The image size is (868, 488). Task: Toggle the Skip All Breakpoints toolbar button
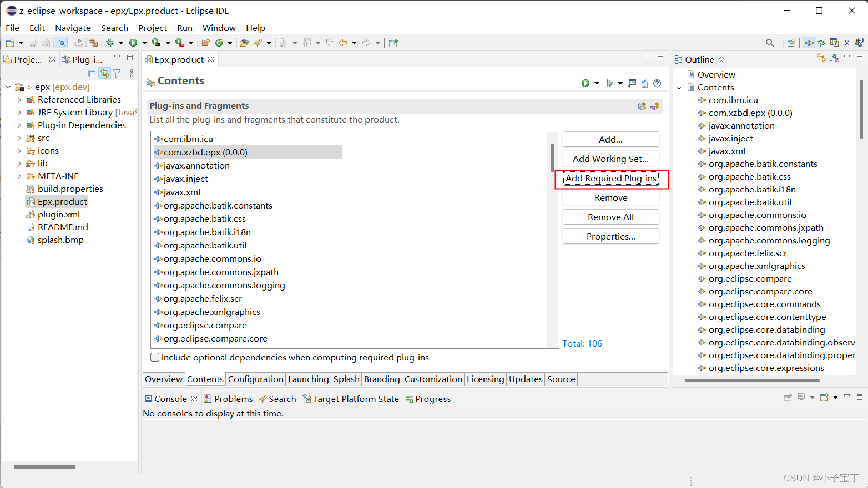pyautogui.click(x=62, y=43)
